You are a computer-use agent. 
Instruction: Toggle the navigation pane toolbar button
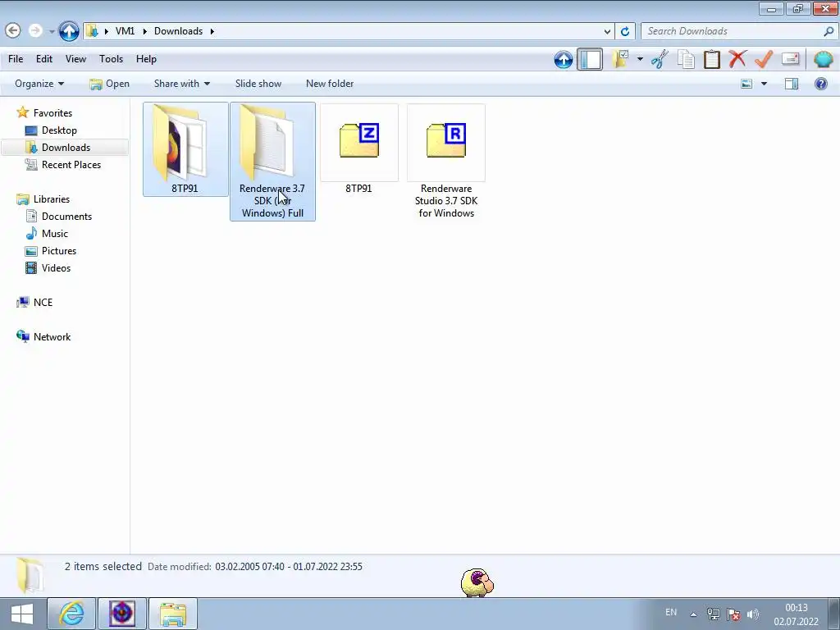click(x=590, y=59)
